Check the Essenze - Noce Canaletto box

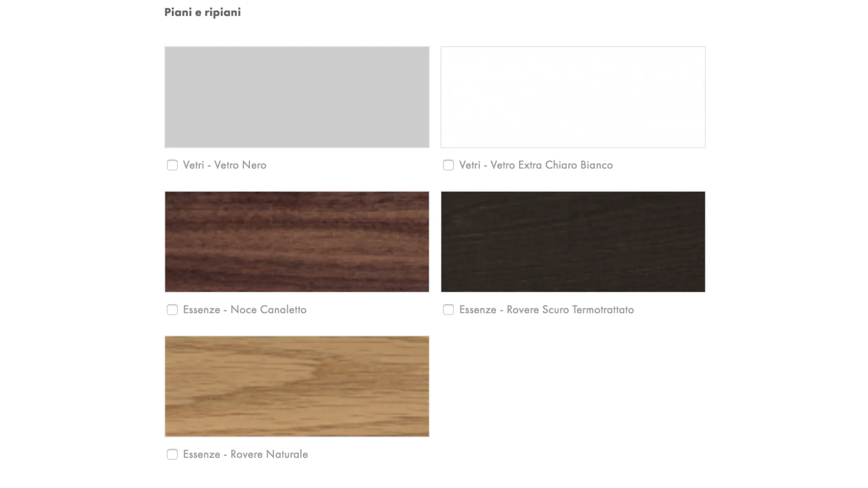tap(172, 310)
